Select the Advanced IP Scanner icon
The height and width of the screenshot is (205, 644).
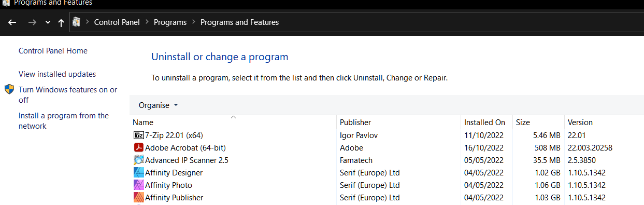(x=138, y=160)
